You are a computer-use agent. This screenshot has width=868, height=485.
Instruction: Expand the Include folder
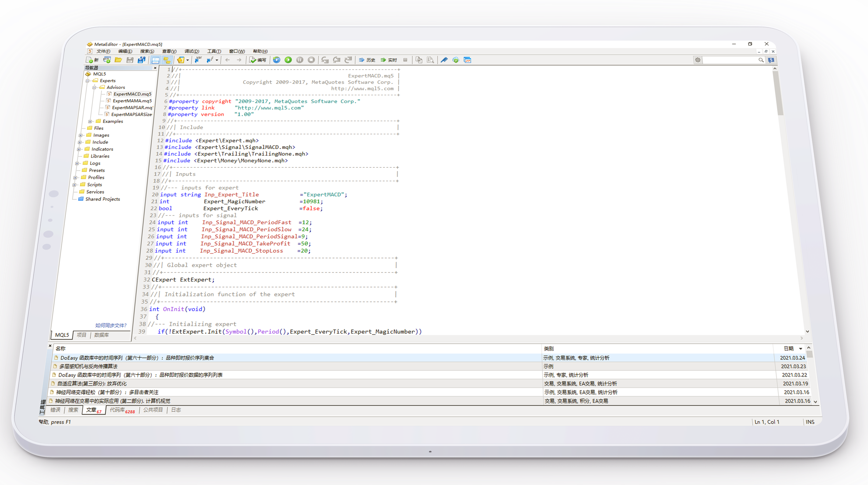(x=80, y=142)
